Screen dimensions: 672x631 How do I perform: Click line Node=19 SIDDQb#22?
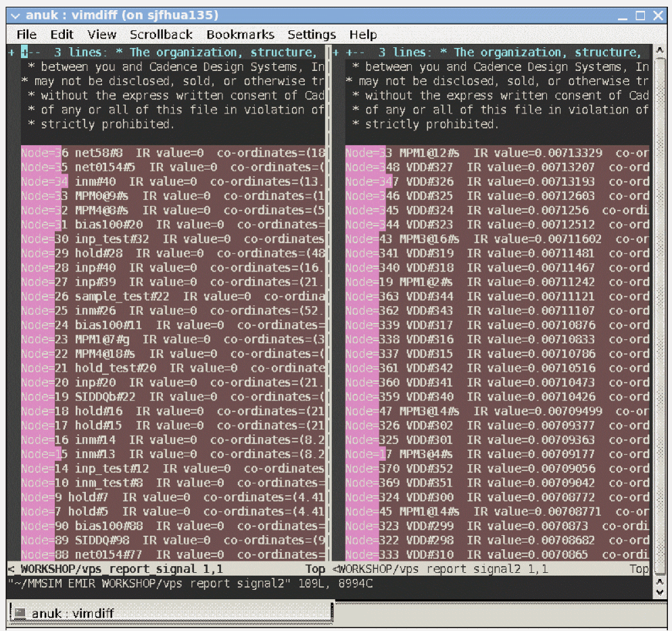(174, 397)
